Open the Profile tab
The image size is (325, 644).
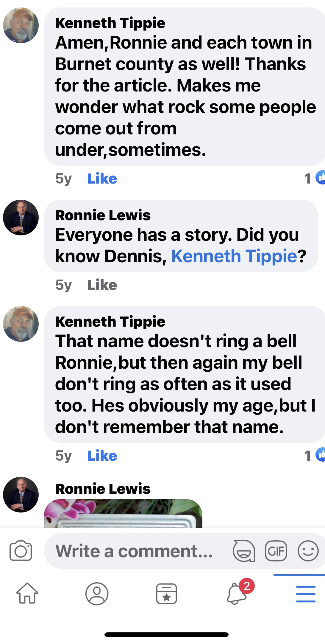pos(97,593)
